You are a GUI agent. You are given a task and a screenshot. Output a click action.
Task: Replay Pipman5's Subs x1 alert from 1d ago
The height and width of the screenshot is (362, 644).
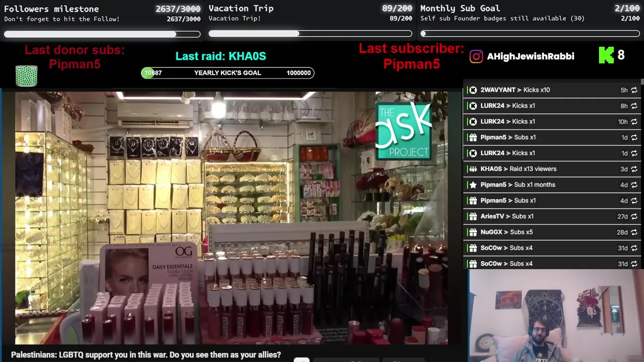pos(634,137)
